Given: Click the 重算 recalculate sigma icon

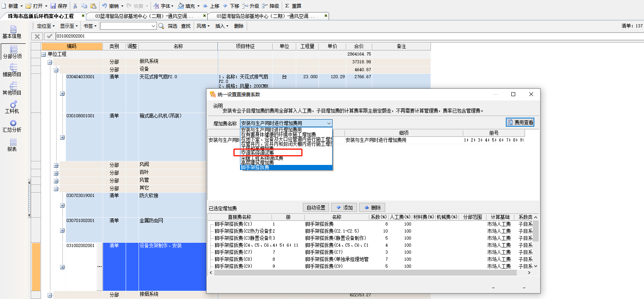Looking at the screenshot, I should (287, 6).
